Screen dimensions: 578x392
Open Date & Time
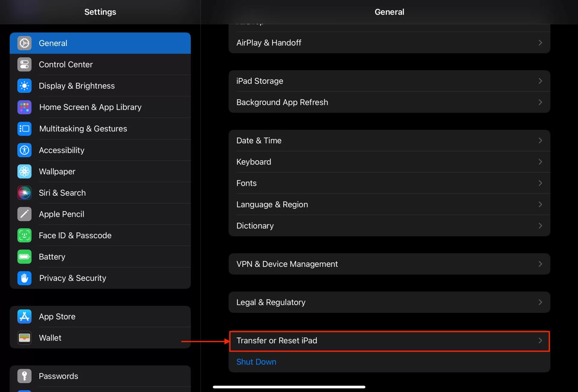tap(389, 141)
